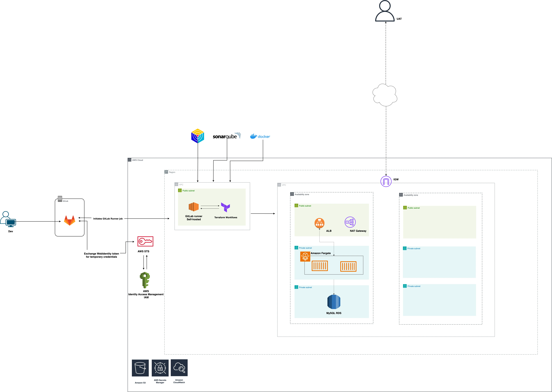Screen dimensions: 552x392
Task: Click the runner VPC cloud icon
Action: [176, 184]
